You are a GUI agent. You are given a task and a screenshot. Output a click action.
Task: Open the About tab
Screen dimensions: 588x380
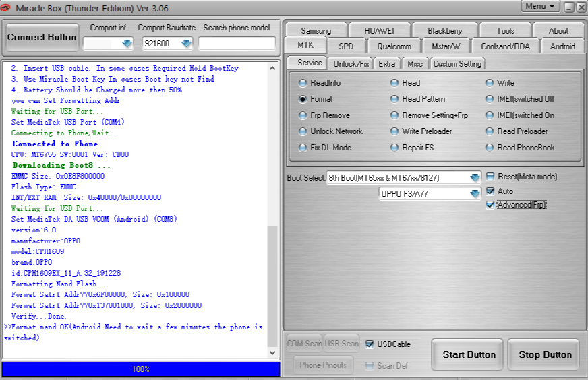(x=558, y=31)
